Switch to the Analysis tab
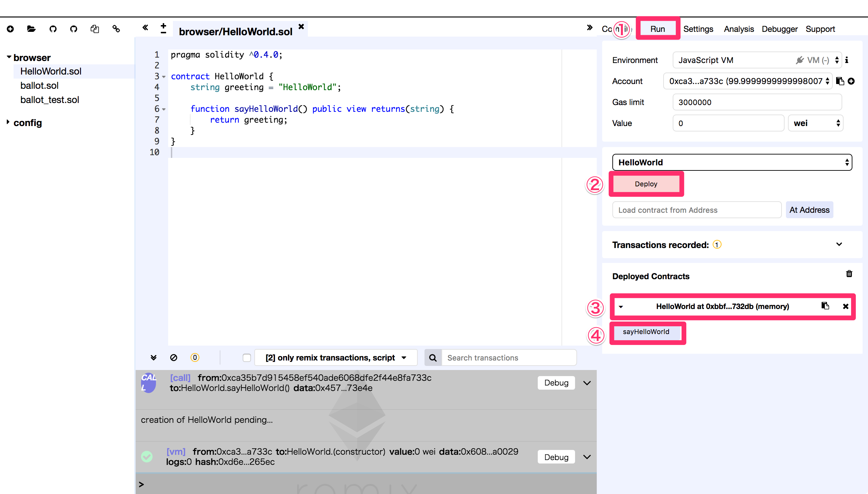This screenshot has width=868, height=494. (x=739, y=29)
